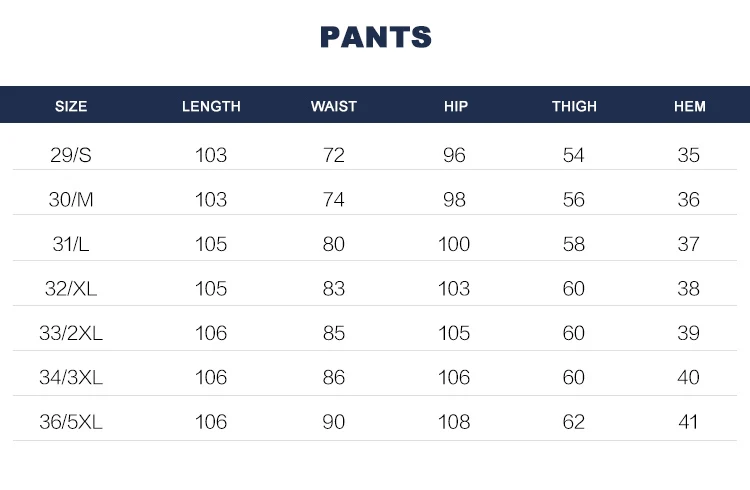Select hip value 98 in 30/M row

pos(454,200)
